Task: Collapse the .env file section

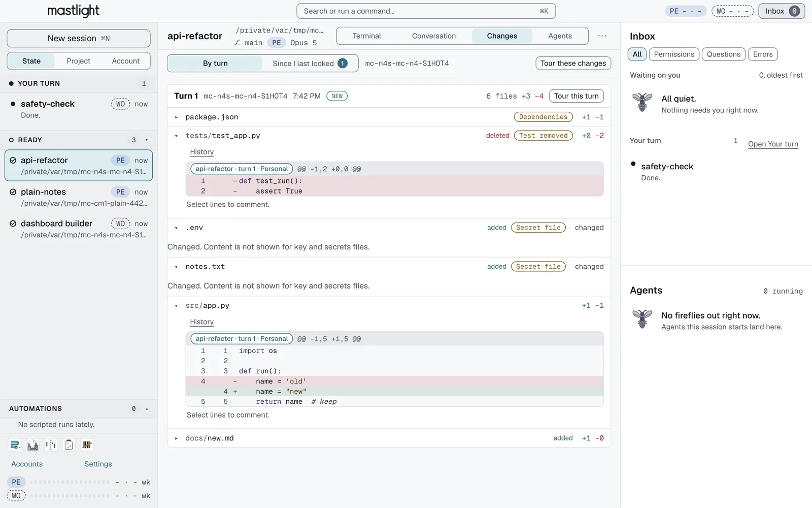Action: [x=176, y=228]
